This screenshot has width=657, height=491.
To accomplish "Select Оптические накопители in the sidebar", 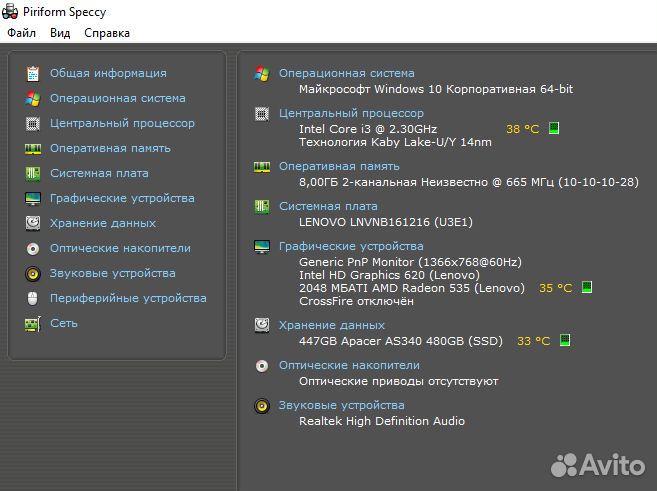I will tap(120, 248).
